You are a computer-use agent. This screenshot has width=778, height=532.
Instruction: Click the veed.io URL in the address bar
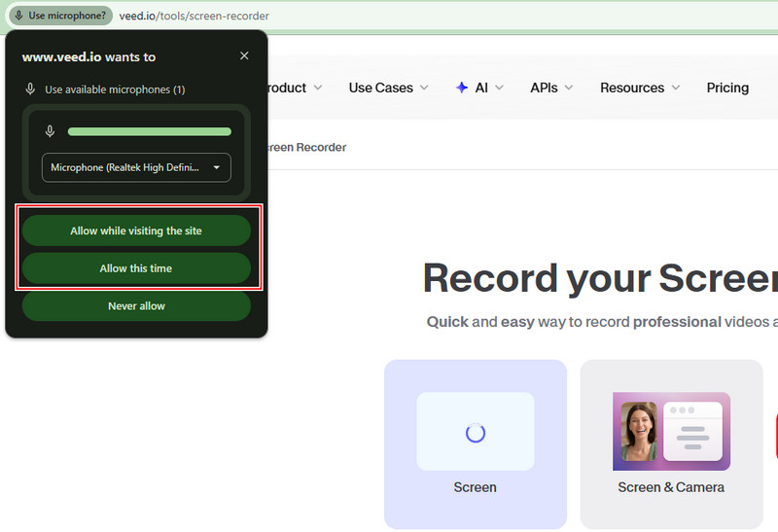(194, 16)
